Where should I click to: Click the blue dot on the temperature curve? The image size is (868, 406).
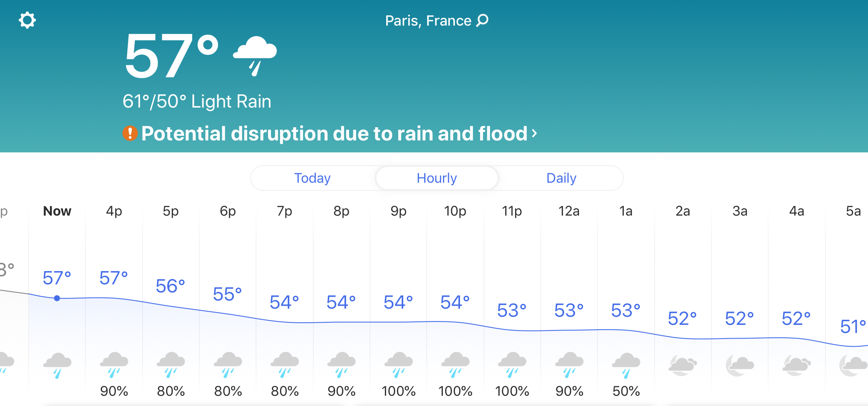57,298
